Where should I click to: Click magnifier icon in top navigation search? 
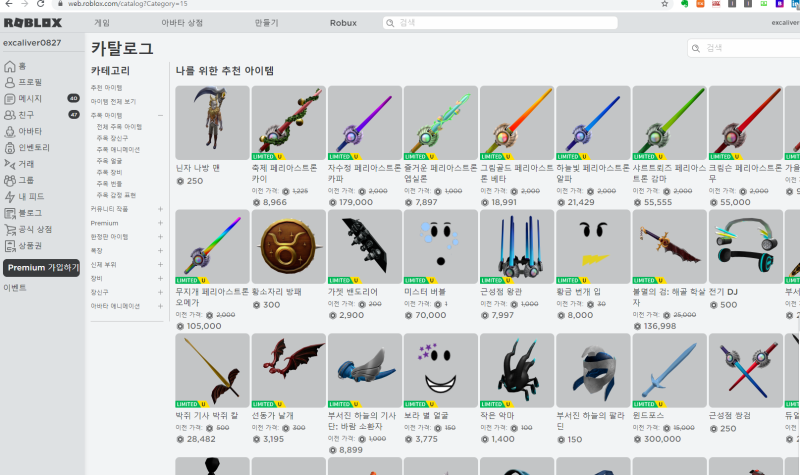390,23
